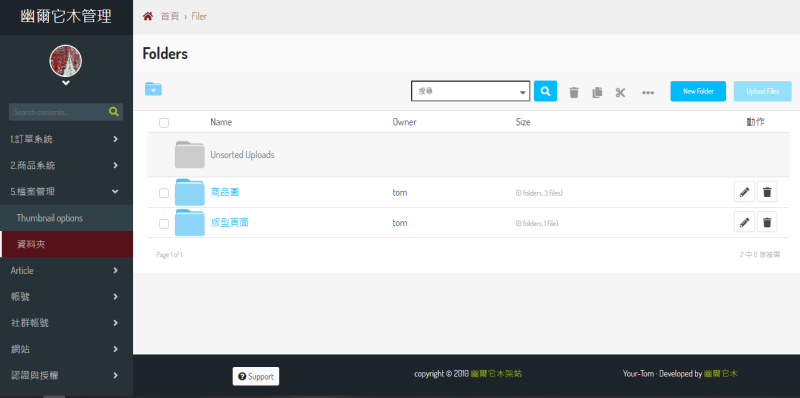
Task: Click the yellow sidebar search icon
Action: (x=114, y=112)
